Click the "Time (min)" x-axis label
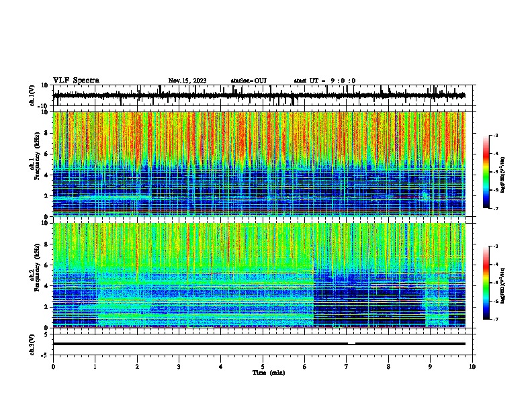The width and height of the screenshot is (532, 411). pyautogui.click(x=269, y=373)
